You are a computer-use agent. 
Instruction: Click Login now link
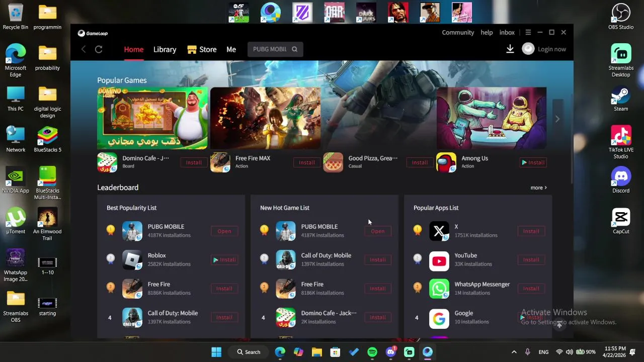coord(552,49)
